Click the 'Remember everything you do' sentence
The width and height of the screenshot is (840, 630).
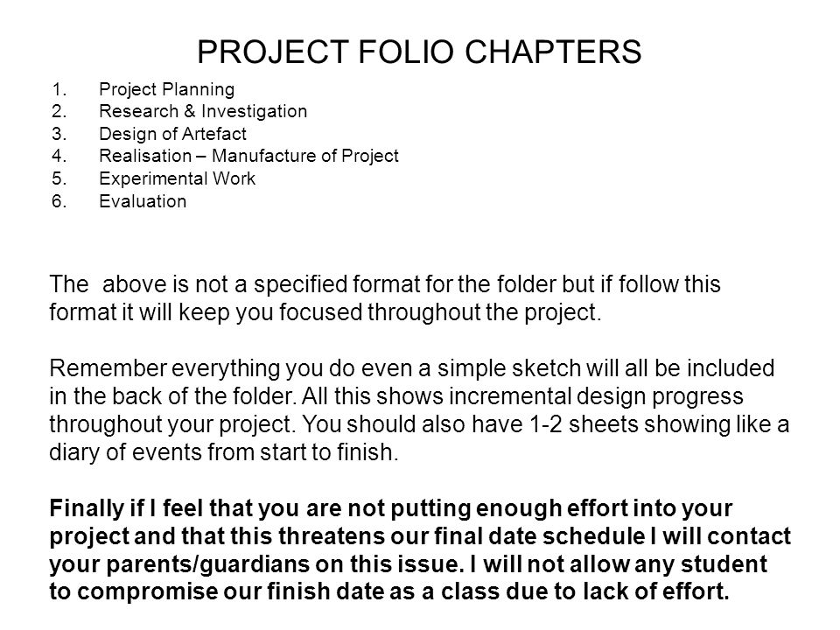point(412,368)
